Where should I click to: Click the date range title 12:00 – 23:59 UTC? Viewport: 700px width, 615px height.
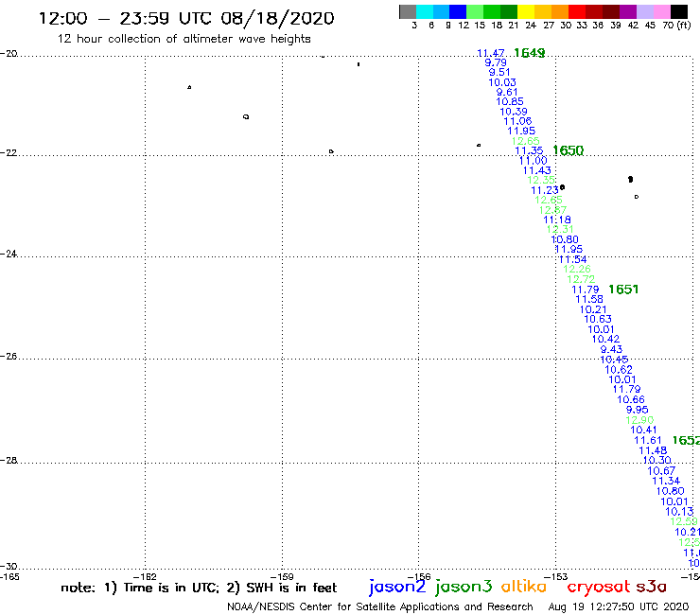pyautogui.click(x=186, y=18)
